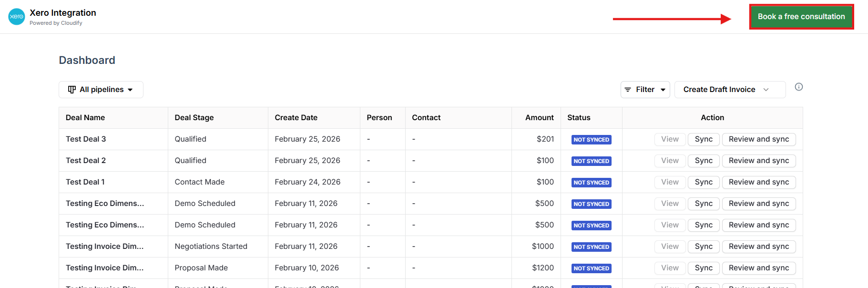Open the Create Draft Invoice dropdown
868x288 pixels.
[x=730, y=90]
